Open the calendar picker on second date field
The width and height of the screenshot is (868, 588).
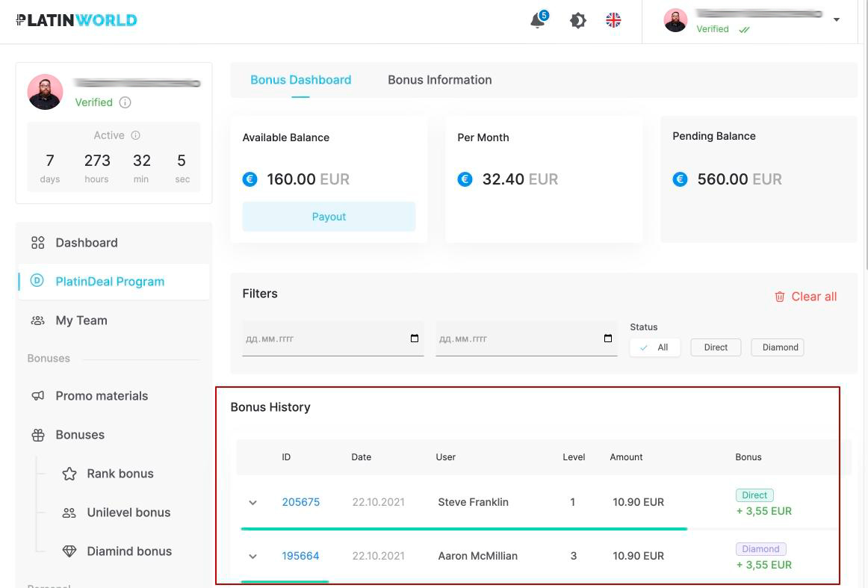(x=608, y=338)
